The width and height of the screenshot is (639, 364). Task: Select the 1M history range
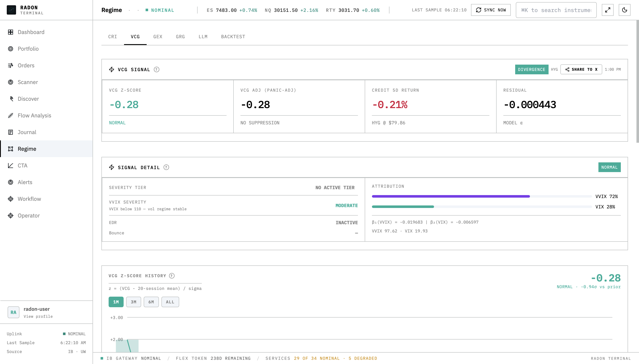[x=116, y=302]
